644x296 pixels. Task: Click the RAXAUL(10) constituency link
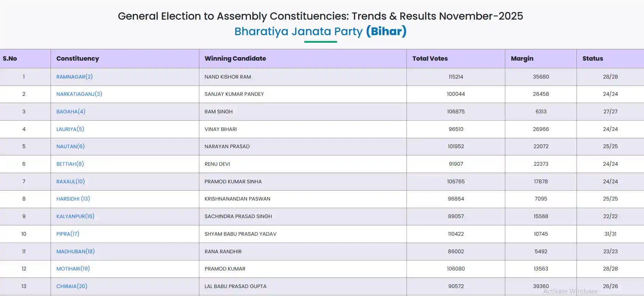click(x=70, y=182)
